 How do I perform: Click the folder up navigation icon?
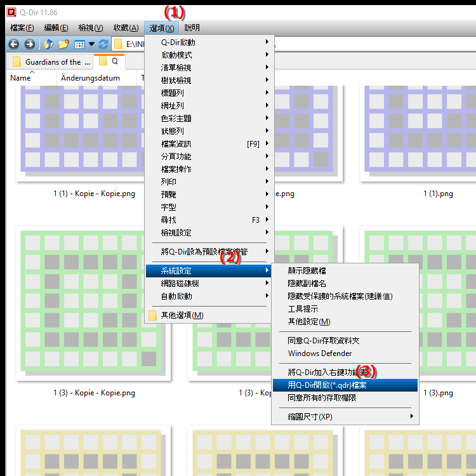49,44
